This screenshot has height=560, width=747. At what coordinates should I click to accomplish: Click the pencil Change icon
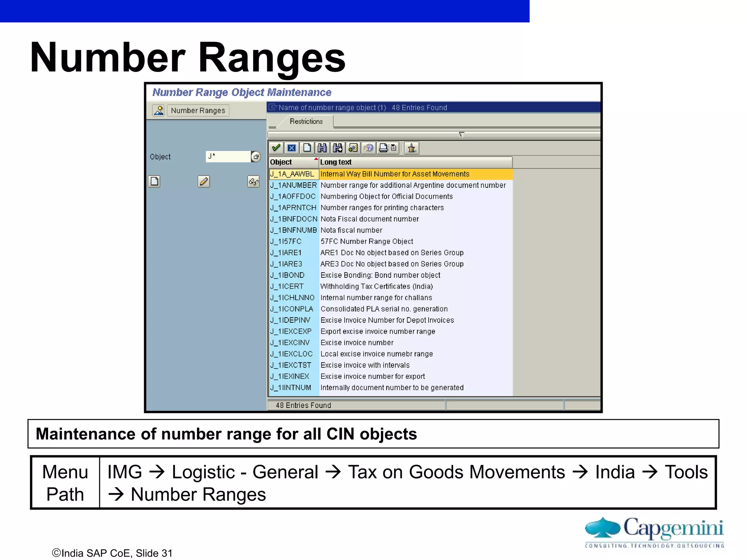(204, 181)
